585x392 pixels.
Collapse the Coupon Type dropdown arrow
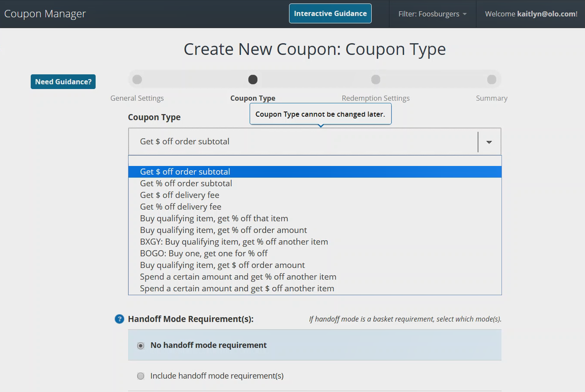coord(489,142)
